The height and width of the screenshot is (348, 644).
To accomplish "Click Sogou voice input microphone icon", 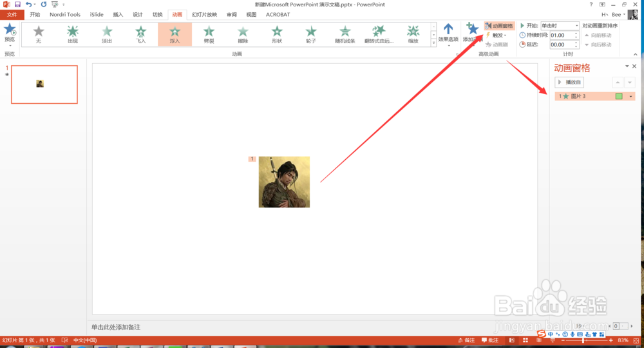I will [x=573, y=334].
